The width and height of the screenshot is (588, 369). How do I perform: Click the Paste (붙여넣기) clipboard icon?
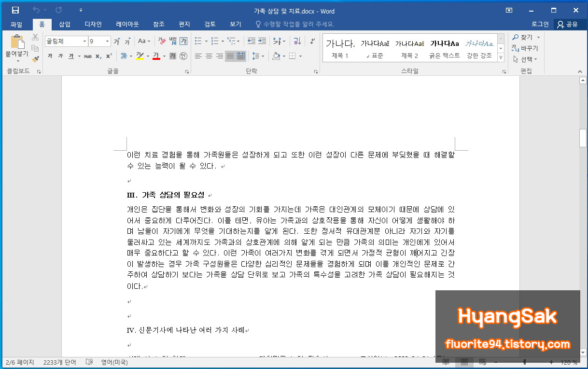click(17, 43)
